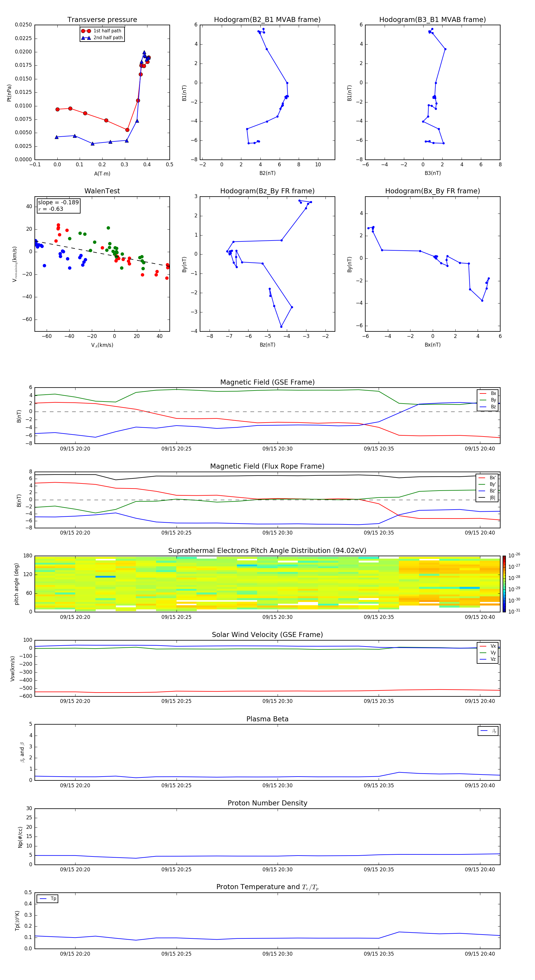Click the 'By' legend entry in GSE panel
The image size is (535, 980).
[x=488, y=400]
